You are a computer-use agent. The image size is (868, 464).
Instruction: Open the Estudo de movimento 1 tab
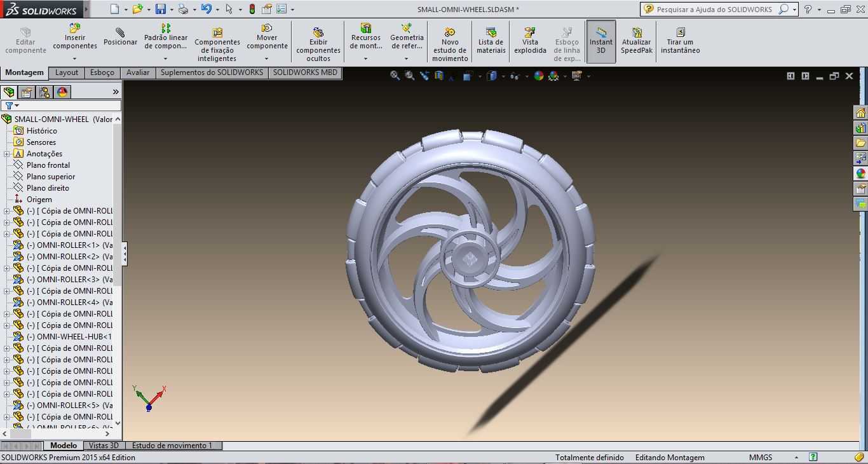point(172,446)
